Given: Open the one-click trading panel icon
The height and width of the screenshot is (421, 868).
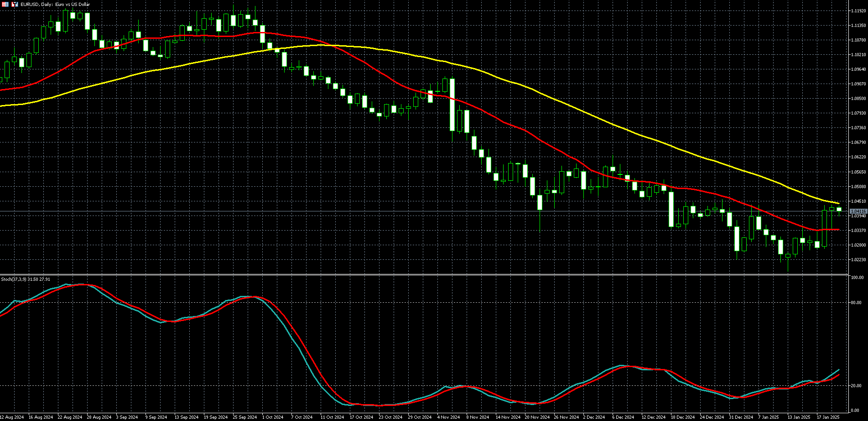Looking at the screenshot, I should [x=15, y=4].
